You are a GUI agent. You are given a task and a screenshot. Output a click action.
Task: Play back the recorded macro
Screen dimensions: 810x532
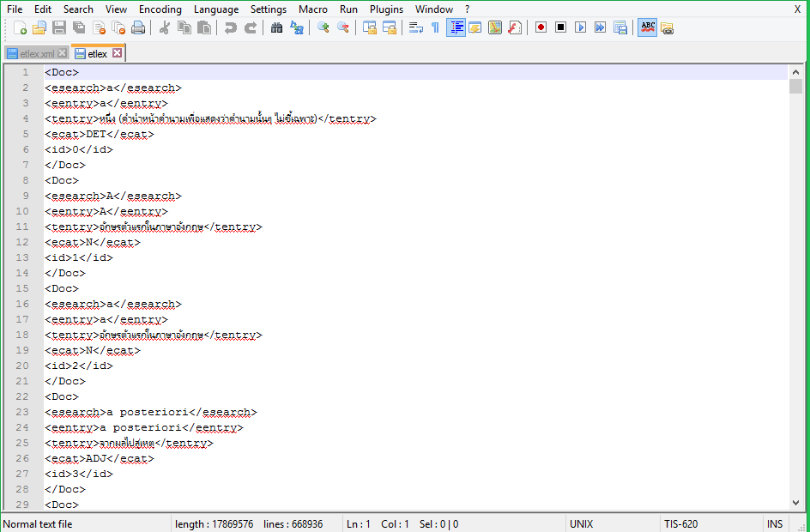click(x=580, y=27)
